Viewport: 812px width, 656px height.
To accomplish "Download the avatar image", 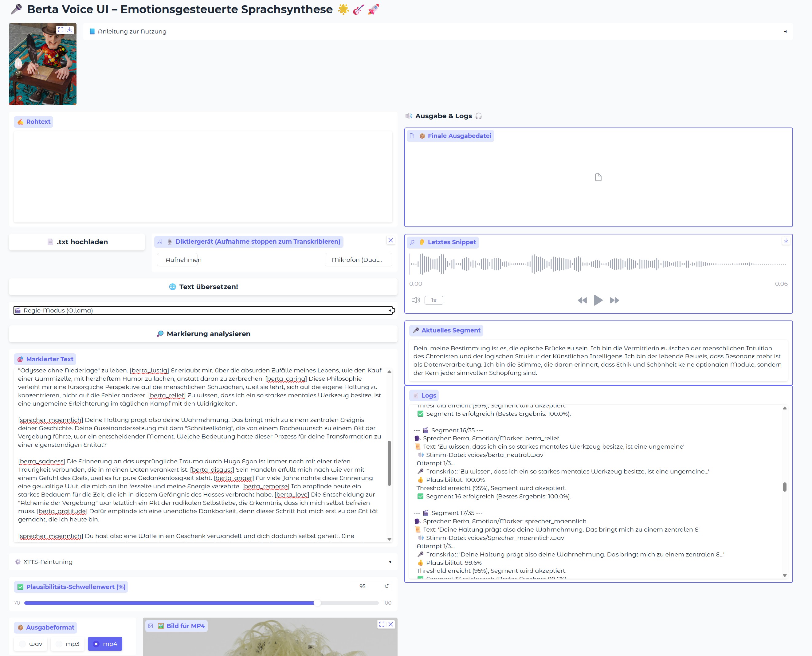I will coord(70,29).
